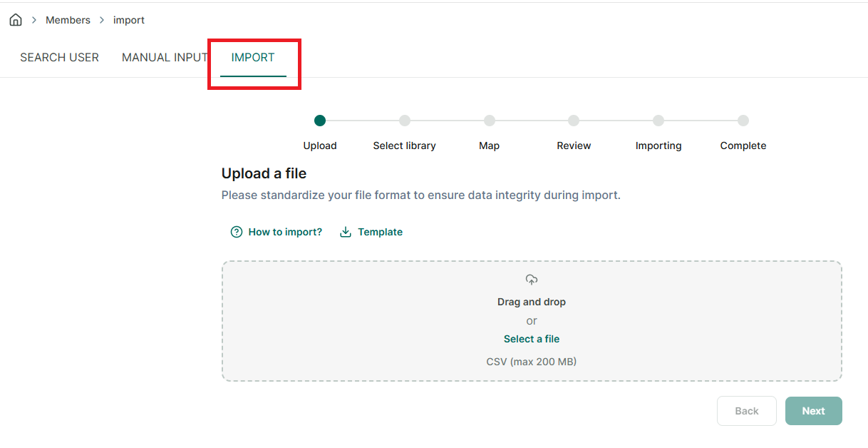The height and width of the screenshot is (448, 868).
Task: Open the SEARCH USER tab
Action: coord(59,58)
